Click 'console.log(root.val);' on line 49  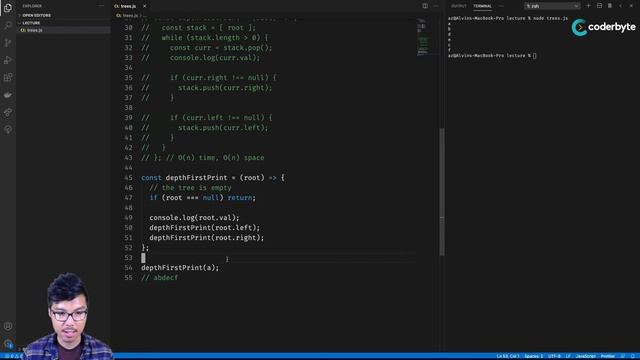[194, 218]
